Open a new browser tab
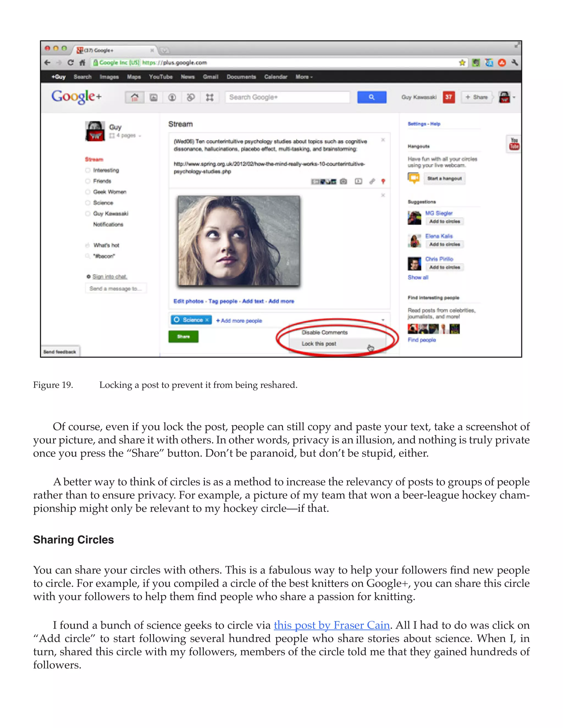Image resolution: width=563 pixels, height=728 pixels. (164, 51)
